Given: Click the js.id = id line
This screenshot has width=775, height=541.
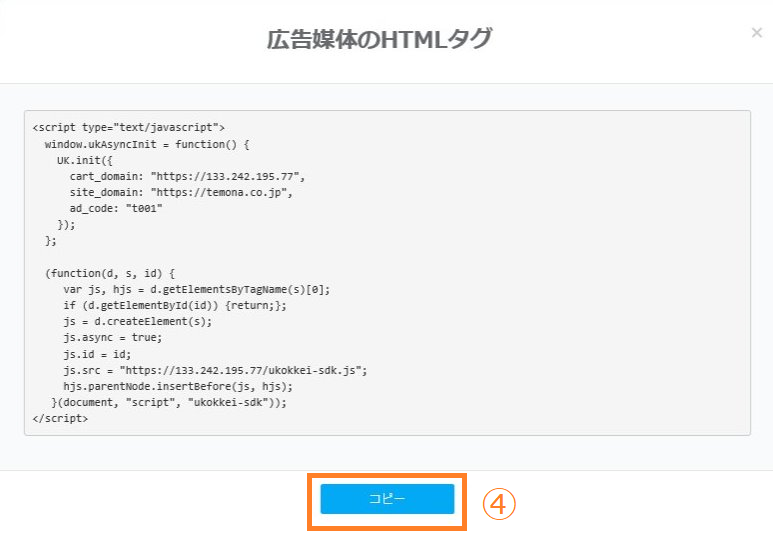Looking at the screenshot, I should [97, 354].
